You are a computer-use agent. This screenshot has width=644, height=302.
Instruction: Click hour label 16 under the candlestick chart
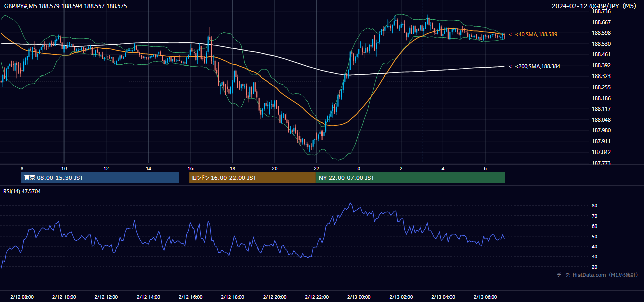point(190,168)
